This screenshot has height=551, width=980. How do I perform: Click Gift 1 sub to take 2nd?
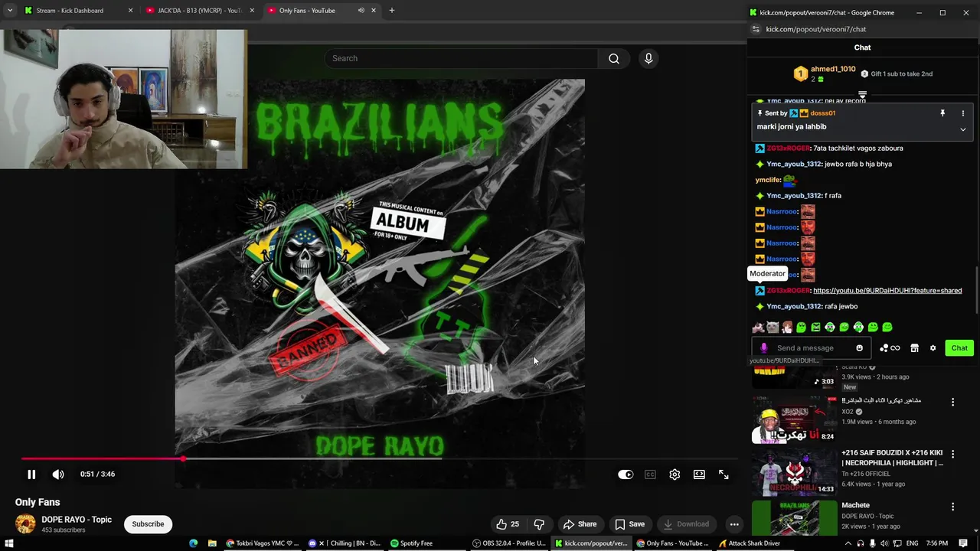(x=896, y=73)
